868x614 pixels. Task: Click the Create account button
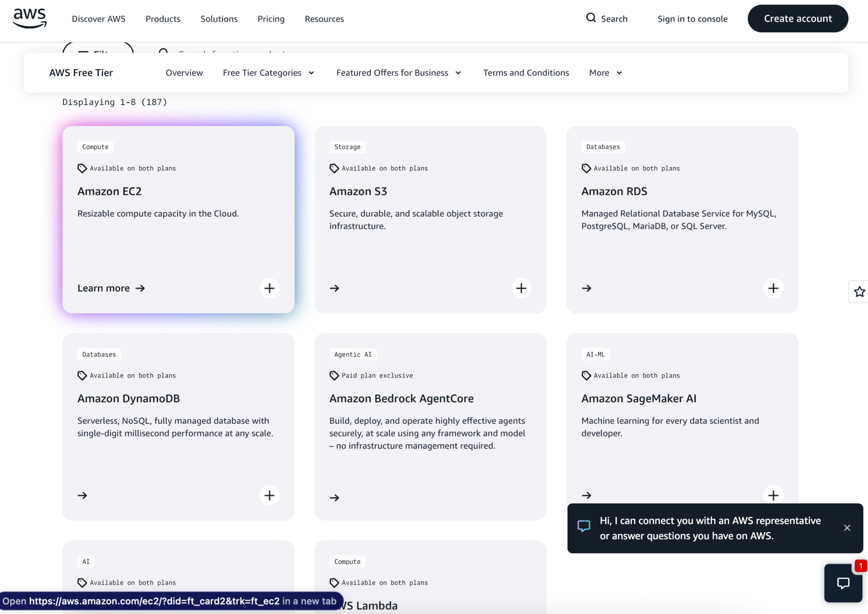[798, 19]
